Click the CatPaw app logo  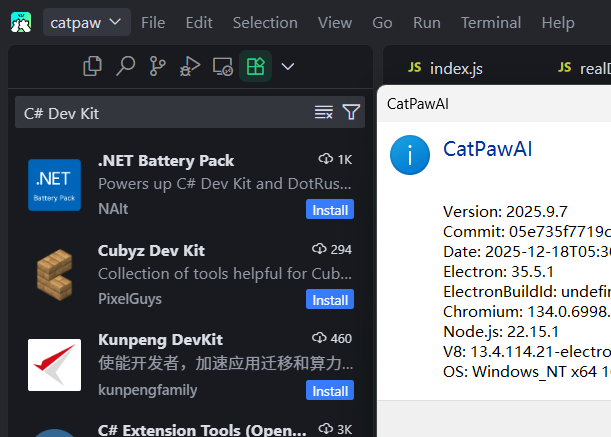20,22
